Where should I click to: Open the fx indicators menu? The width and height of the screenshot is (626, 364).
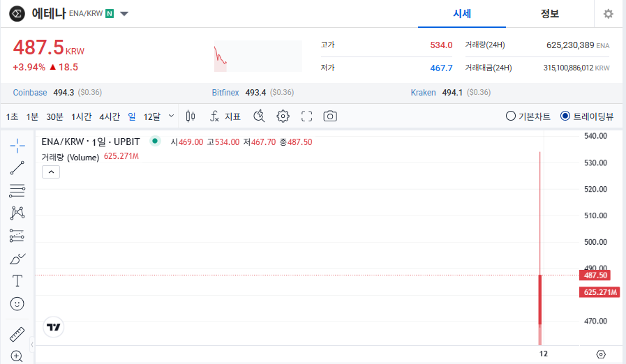click(215, 116)
